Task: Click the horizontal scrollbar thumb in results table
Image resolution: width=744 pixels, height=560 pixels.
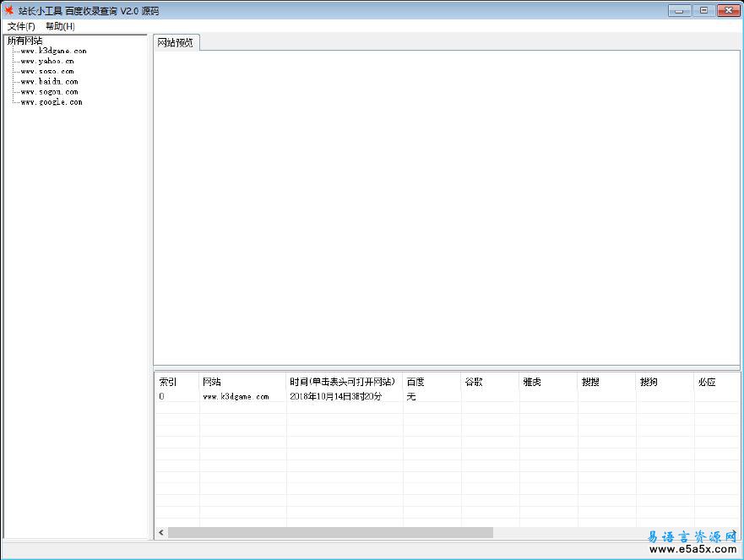Action: pyautogui.click(x=331, y=532)
